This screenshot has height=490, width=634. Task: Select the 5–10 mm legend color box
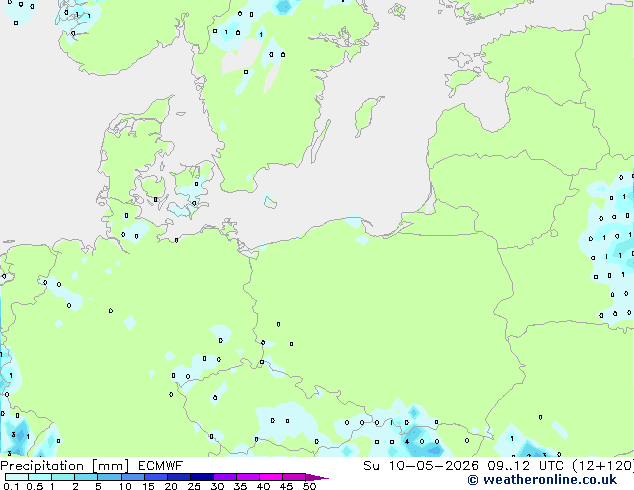(x=109, y=477)
